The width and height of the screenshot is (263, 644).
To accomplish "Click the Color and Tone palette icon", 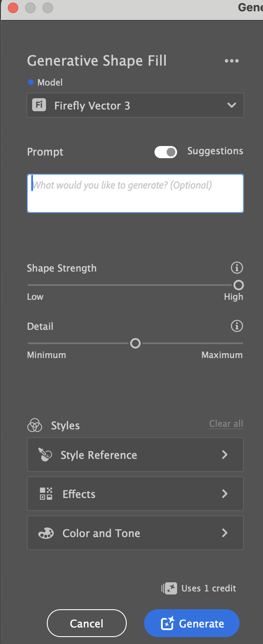I will (x=46, y=533).
